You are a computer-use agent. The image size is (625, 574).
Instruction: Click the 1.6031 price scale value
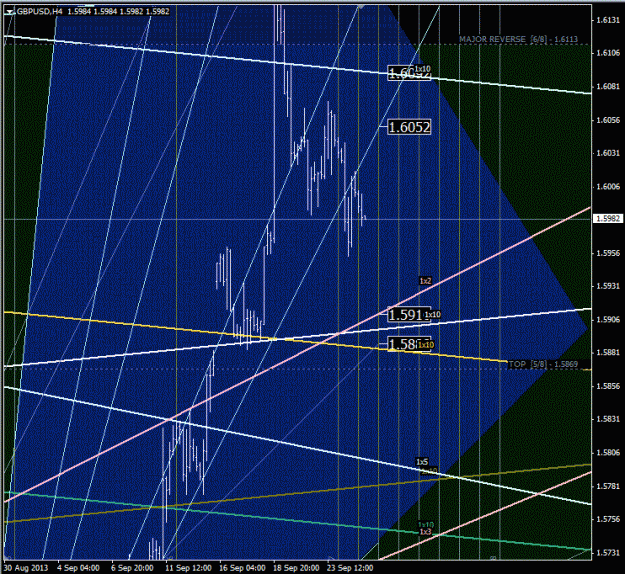click(608, 153)
